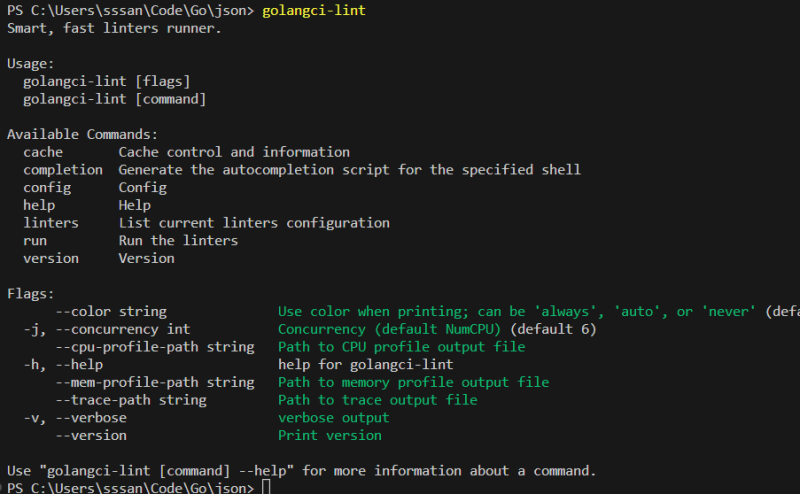Click the 'cache' command name

pyautogui.click(x=43, y=152)
